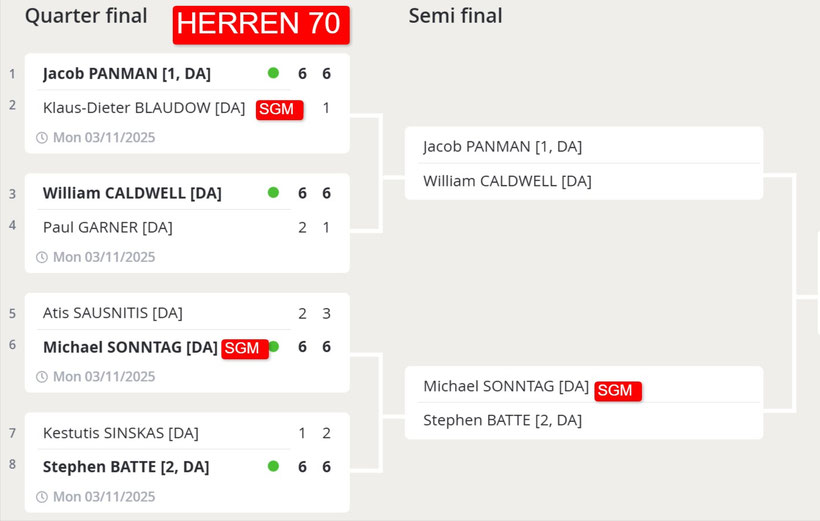Open Klaus-Dieter BLAUDOW's player profile
This screenshot has height=521, width=820.
click(144, 107)
